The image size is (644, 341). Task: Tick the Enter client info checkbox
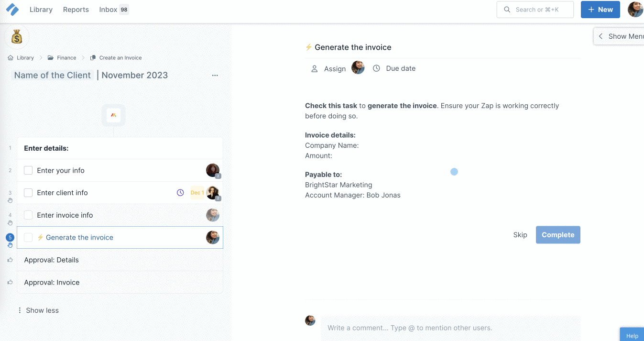click(x=28, y=193)
